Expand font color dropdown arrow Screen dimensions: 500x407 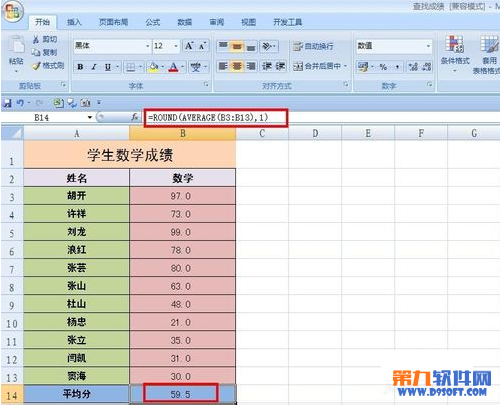(x=183, y=67)
